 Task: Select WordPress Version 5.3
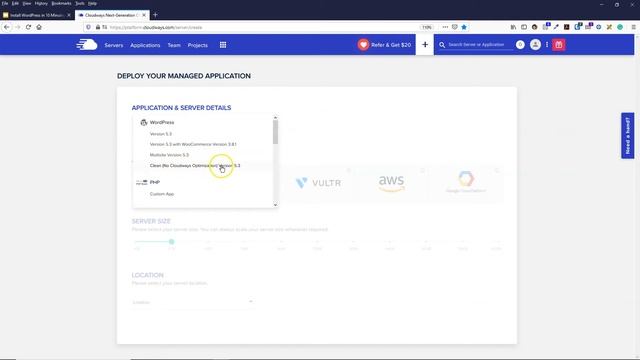pos(160,134)
